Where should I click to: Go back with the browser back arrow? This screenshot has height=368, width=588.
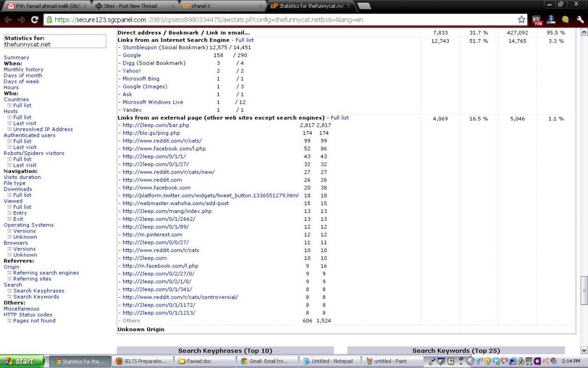tap(7, 20)
